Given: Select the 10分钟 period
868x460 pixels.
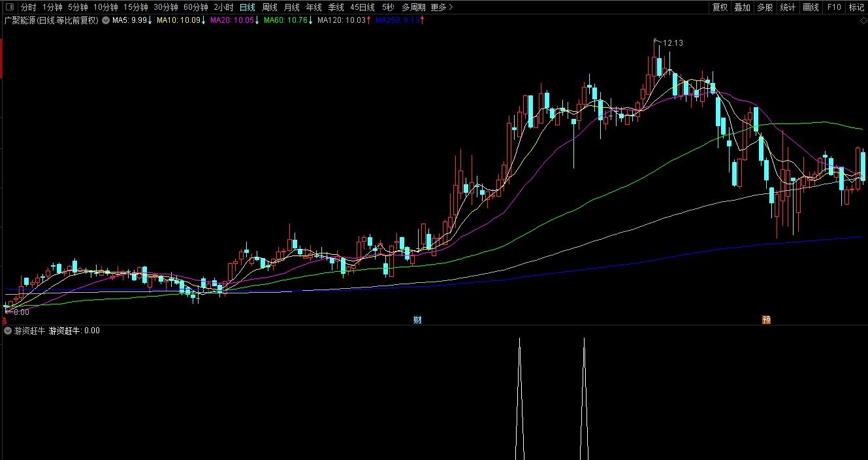Looking at the screenshot, I should coord(105,8).
